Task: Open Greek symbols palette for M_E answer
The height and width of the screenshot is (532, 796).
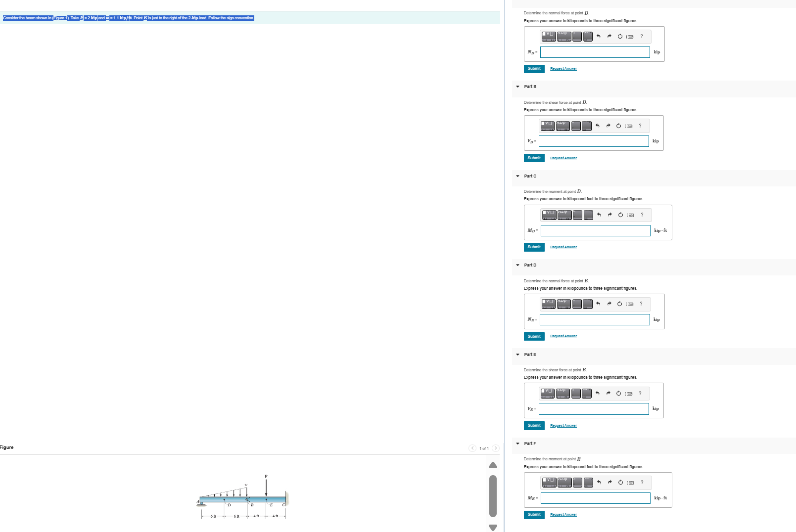Action: pyautogui.click(x=564, y=483)
